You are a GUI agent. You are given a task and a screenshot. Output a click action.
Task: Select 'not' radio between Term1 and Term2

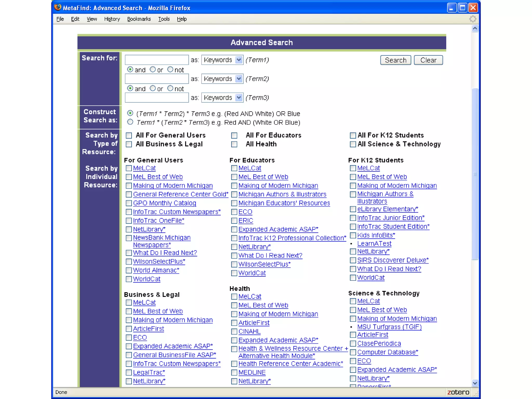point(170,69)
